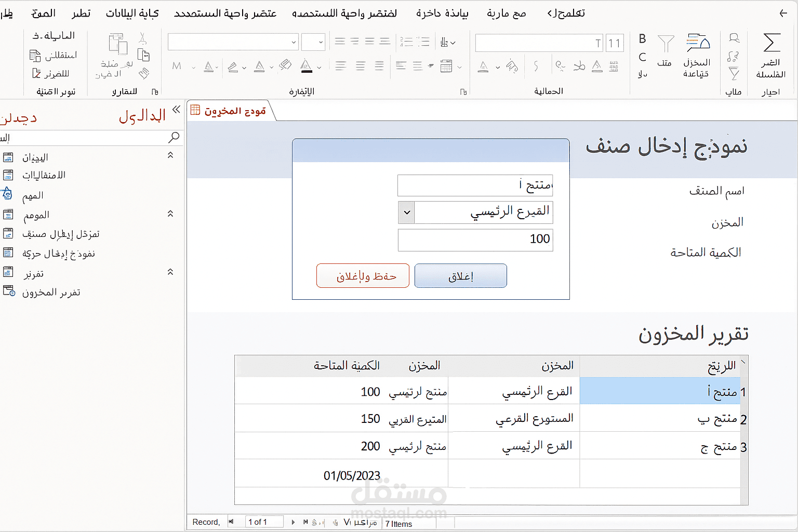Image resolution: width=798 pixels, height=532 pixels.
Task: Select the table icon next to البيانات
Action: tap(8, 157)
